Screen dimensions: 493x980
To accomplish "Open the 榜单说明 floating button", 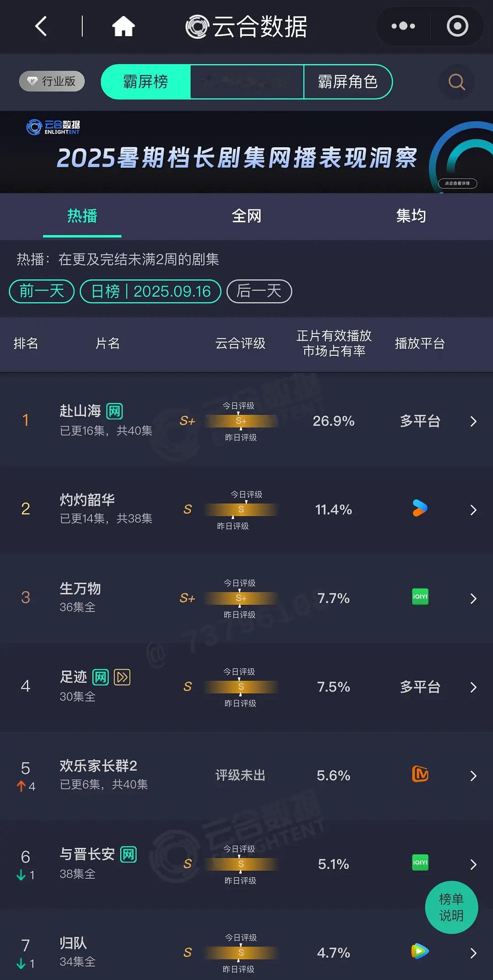I will tap(451, 907).
